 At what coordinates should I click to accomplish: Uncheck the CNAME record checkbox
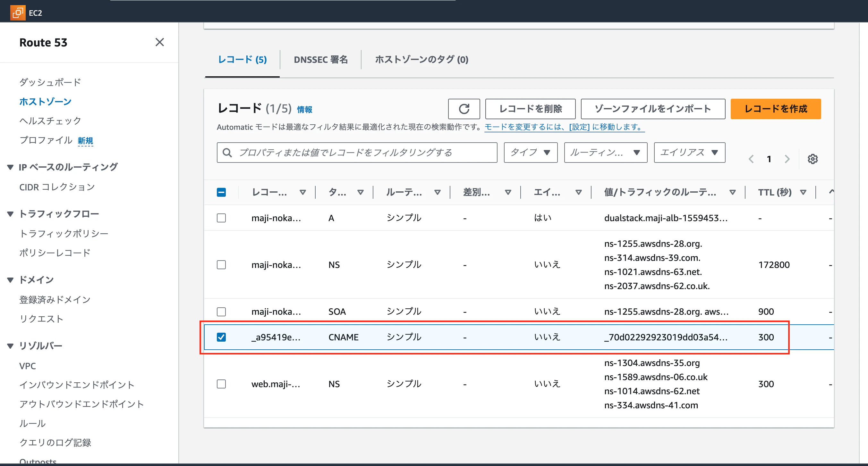click(221, 337)
